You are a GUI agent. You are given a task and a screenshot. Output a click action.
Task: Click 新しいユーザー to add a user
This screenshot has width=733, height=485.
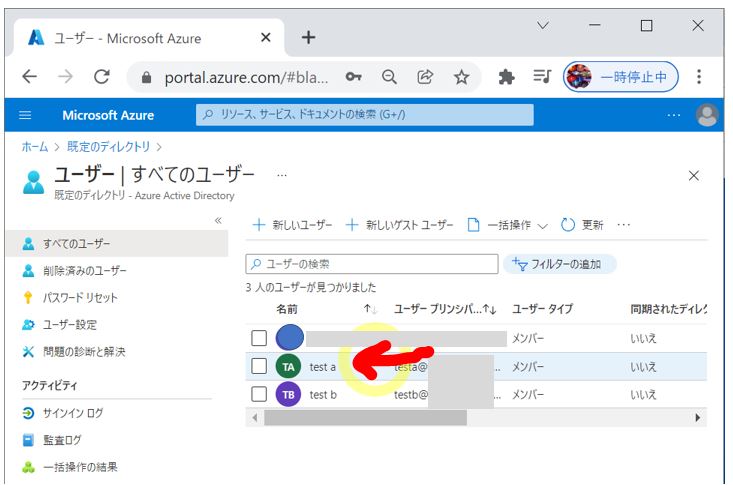click(x=292, y=225)
